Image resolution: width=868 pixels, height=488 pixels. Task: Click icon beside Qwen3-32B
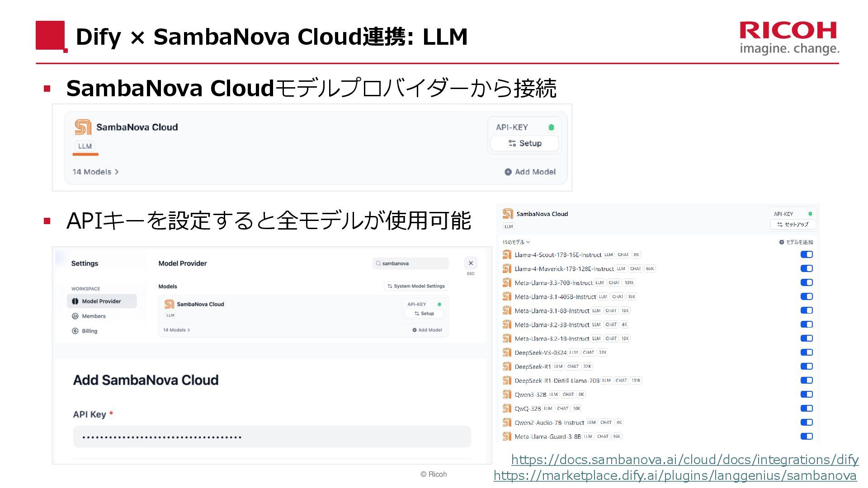click(x=507, y=395)
